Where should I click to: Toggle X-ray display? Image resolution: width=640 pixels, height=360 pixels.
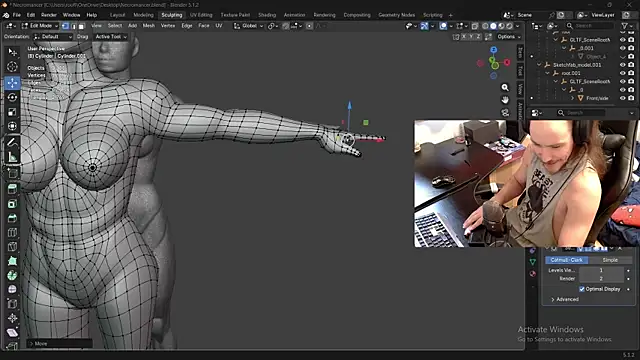(x=475, y=26)
